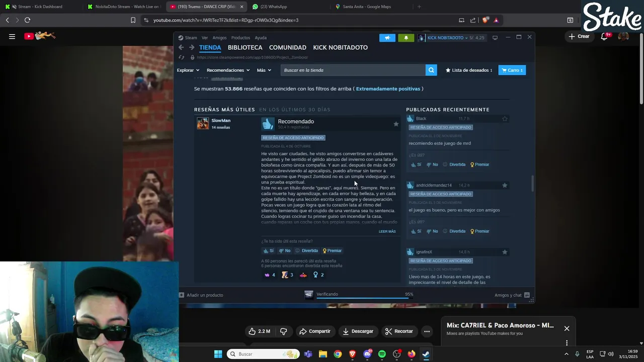This screenshot has width=644, height=362.
Task: Click YouTube Crear button
Action: 579,36
